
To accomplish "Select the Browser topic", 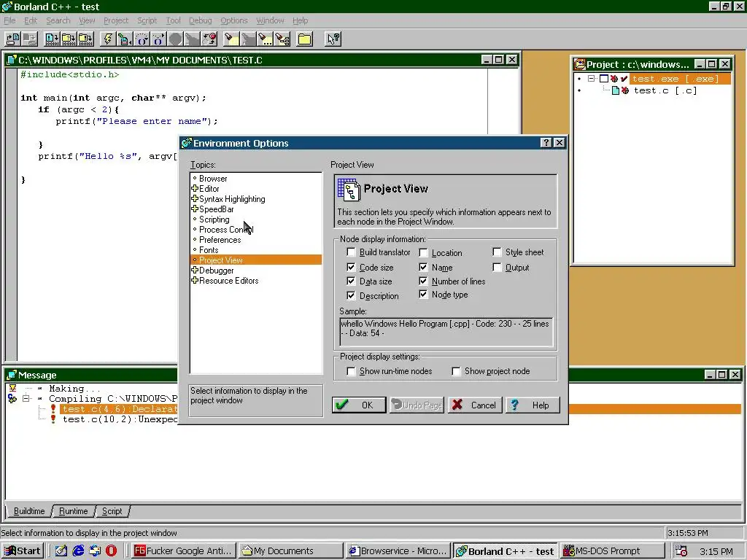I will 213,179.
